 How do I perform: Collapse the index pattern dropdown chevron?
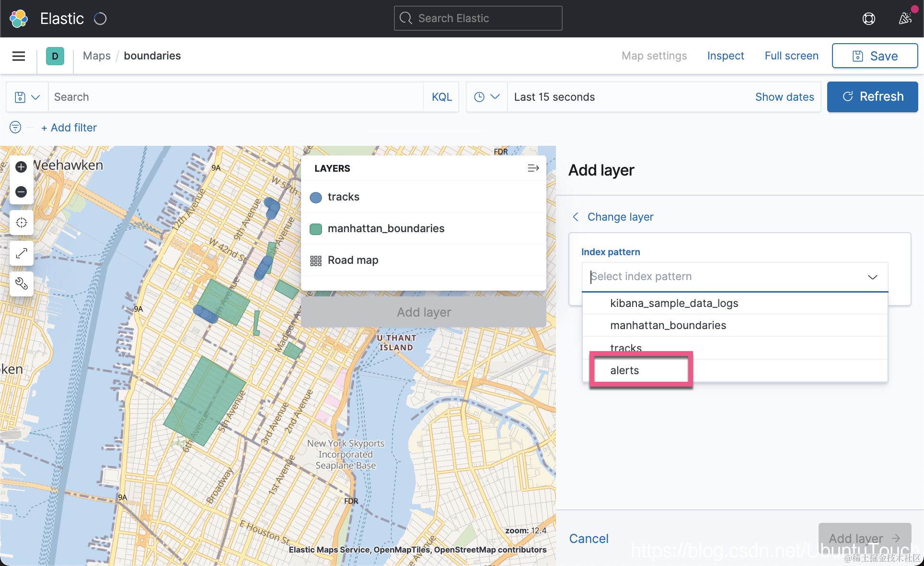click(872, 277)
